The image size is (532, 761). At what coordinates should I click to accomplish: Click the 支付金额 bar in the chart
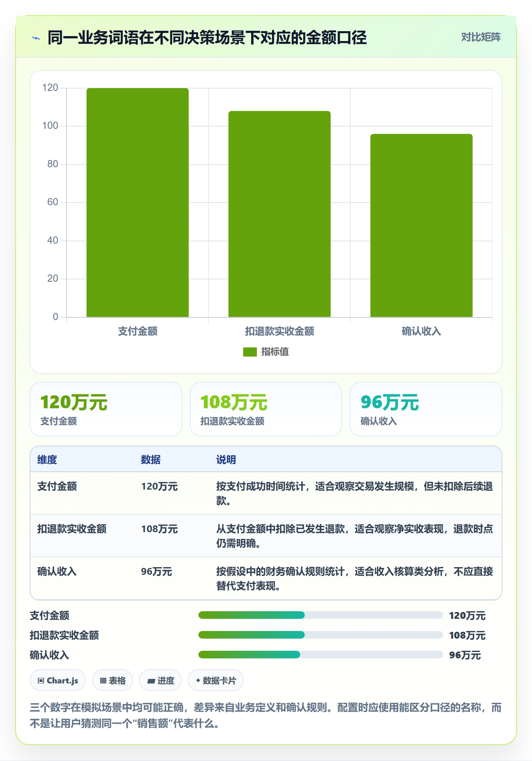click(x=138, y=203)
